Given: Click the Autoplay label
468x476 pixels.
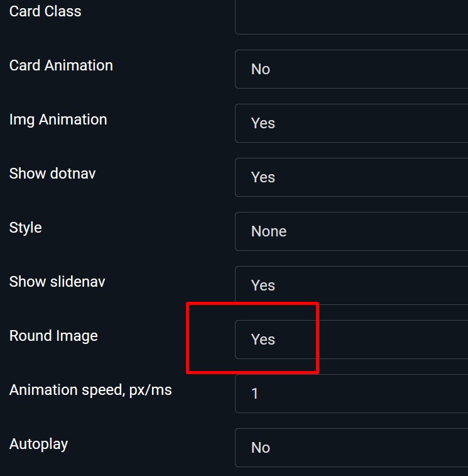Looking at the screenshot, I should pos(38,444).
